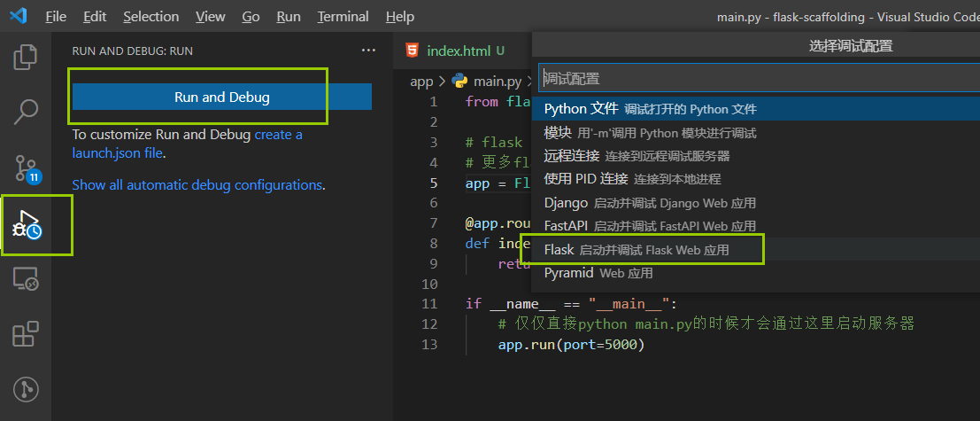The height and width of the screenshot is (421, 980).
Task: Click the 调试配置 search input field
Action: coord(760,78)
